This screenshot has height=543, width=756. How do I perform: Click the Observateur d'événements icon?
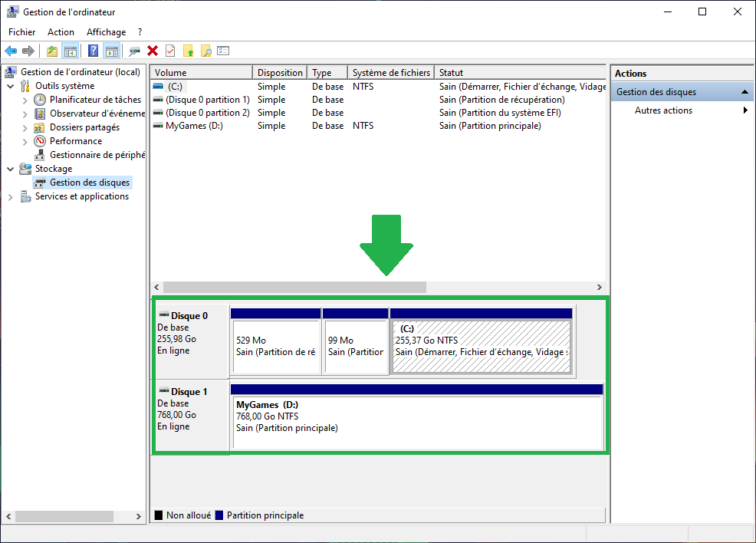pyautogui.click(x=40, y=114)
